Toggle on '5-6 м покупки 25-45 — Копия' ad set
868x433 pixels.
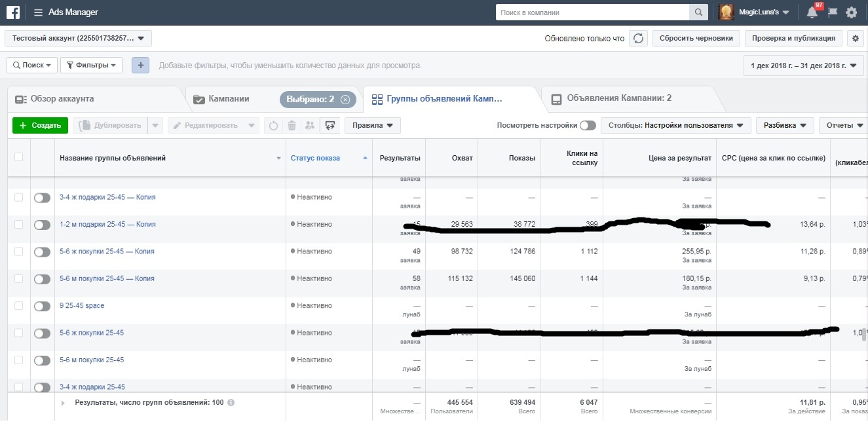click(x=42, y=279)
